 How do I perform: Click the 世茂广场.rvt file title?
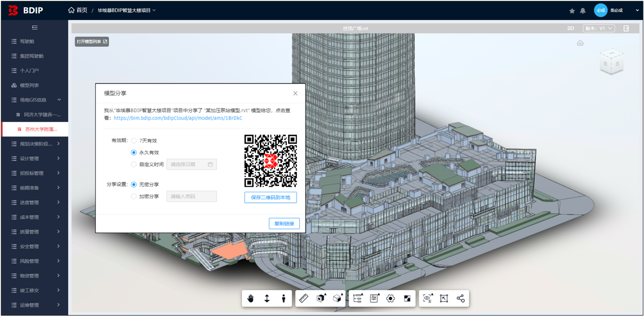(355, 28)
